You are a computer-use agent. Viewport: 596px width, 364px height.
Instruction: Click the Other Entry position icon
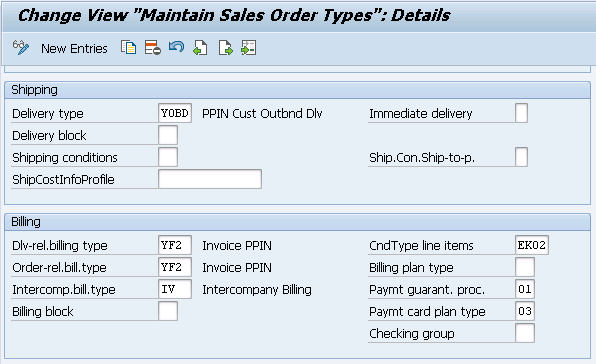click(249, 48)
